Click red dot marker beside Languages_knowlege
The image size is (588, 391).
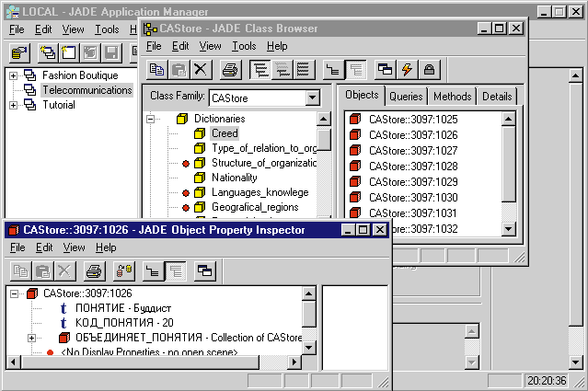click(186, 193)
